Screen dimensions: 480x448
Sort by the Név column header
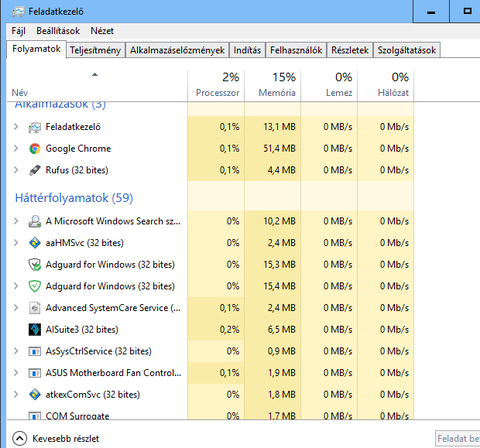(97, 85)
